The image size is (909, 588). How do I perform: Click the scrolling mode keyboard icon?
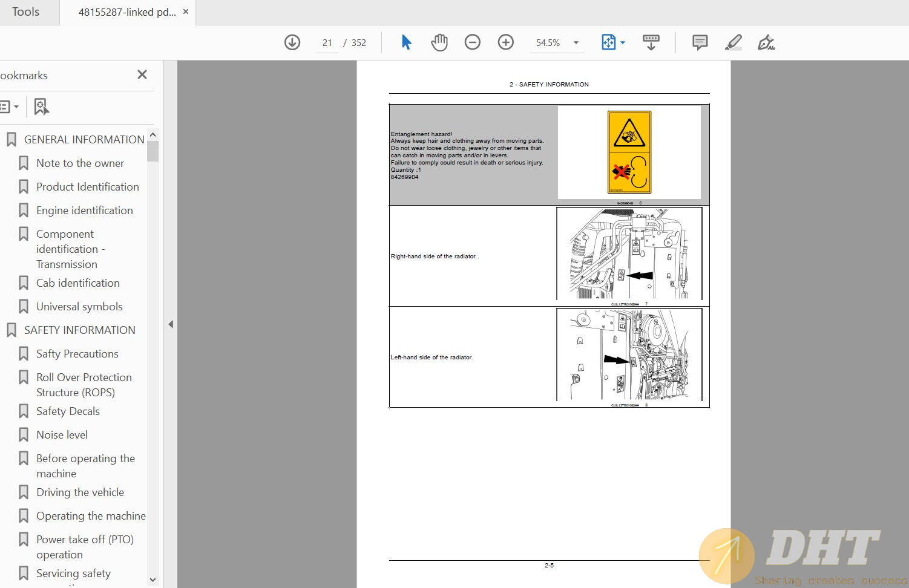point(651,42)
